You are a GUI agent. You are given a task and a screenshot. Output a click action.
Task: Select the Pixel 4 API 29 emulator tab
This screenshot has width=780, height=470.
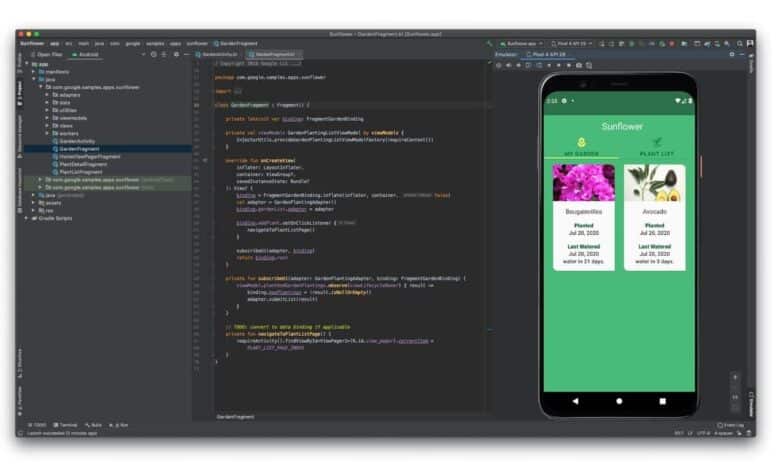click(547, 54)
